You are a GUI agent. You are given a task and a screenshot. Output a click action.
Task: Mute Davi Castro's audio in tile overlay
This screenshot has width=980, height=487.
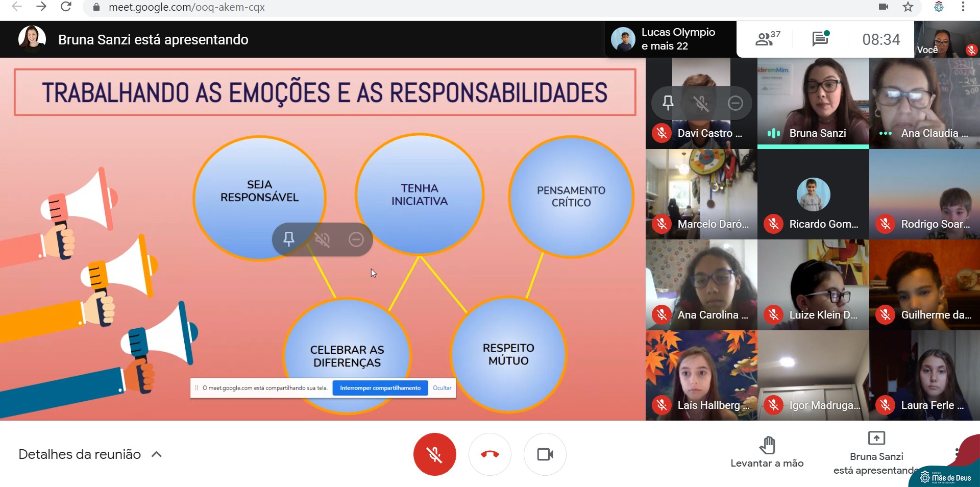701,103
